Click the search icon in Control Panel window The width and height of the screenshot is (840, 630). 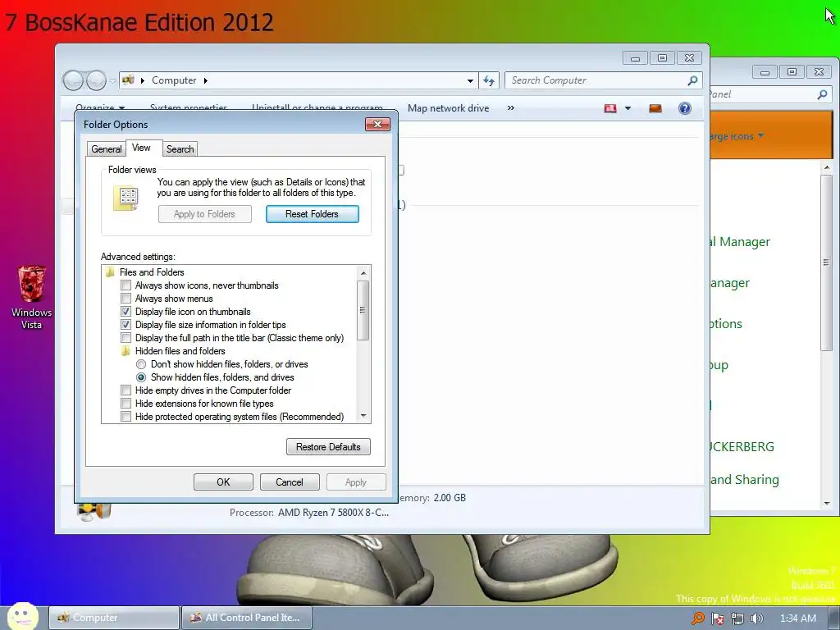coord(822,94)
